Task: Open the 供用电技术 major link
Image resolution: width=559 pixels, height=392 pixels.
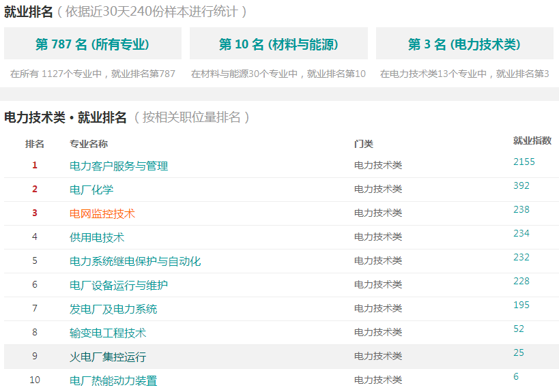Action: click(x=97, y=237)
